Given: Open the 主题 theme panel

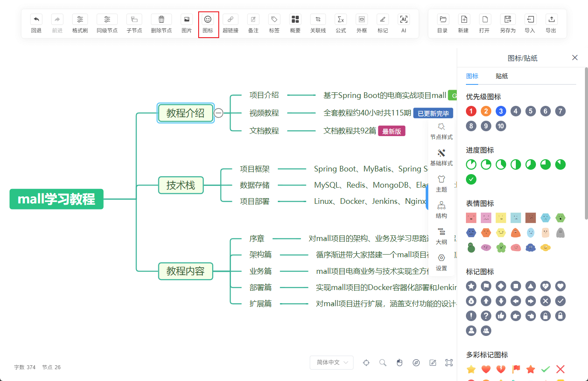Looking at the screenshot, I should (x=441, y=183).
